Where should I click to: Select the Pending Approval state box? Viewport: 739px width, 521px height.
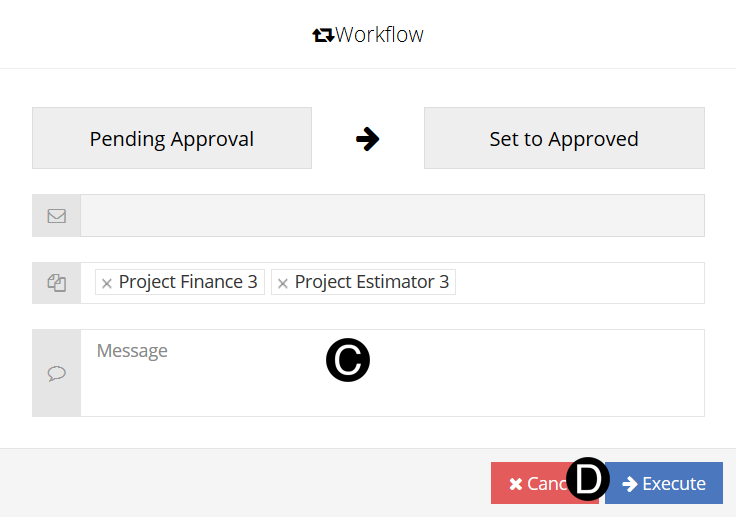pos(172,139)
